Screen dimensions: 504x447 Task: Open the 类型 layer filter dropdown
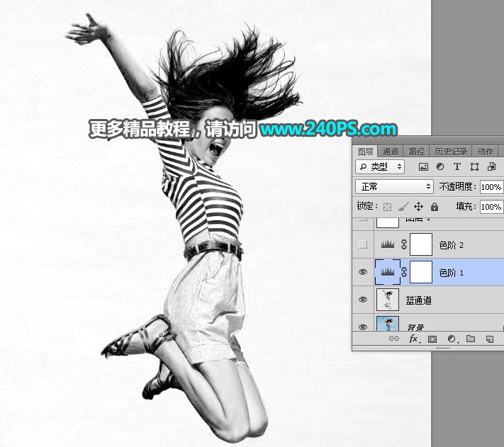pyautogui.click(x=380, y=167)
